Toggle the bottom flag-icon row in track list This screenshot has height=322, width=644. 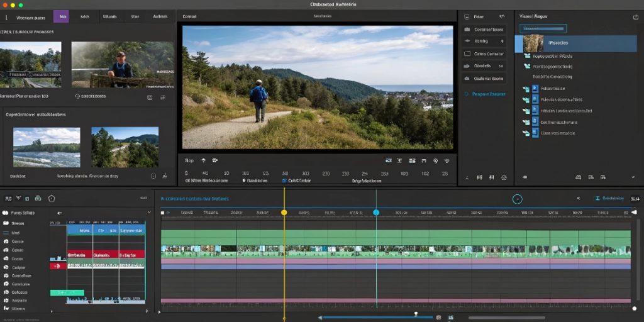(x=6, y=308)
